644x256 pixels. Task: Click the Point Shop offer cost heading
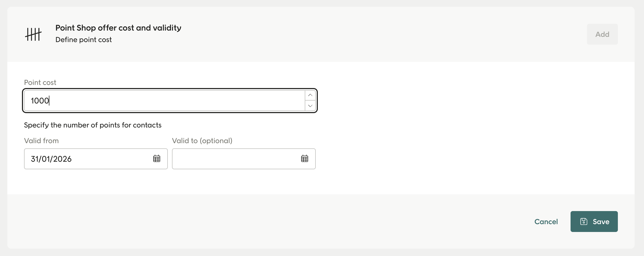118,28
